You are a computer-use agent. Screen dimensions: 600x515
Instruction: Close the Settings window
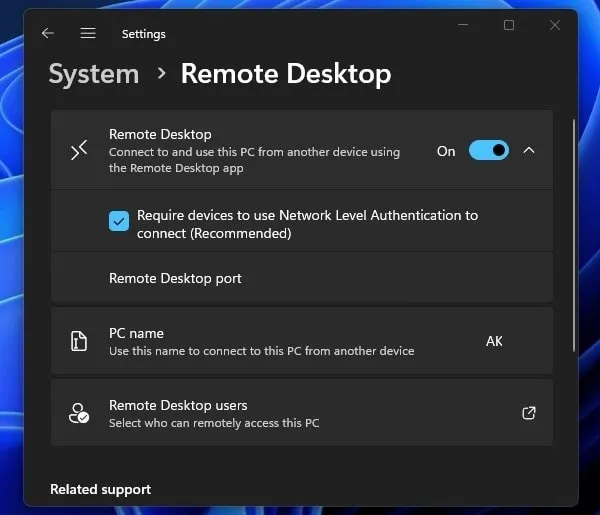pos(554,25)
